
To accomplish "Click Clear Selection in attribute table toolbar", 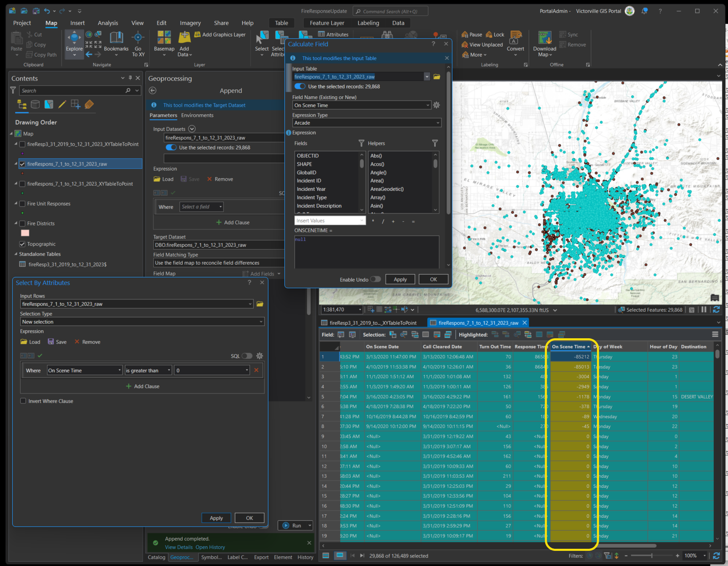I will coord(436,334).
